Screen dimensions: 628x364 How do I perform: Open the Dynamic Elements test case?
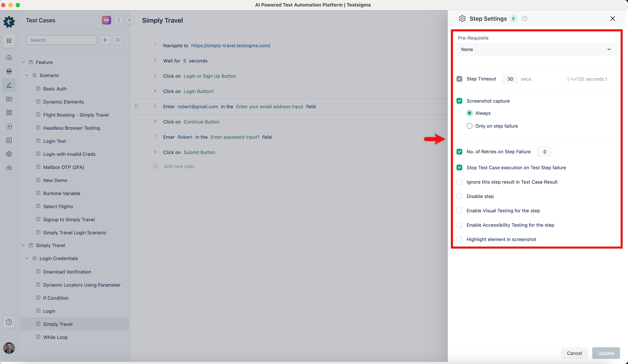pyautogui.click(x=63, y=102)
